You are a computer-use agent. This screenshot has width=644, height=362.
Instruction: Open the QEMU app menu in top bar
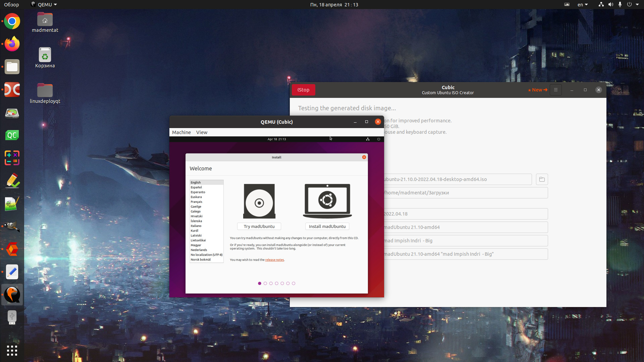coord(44,4)
